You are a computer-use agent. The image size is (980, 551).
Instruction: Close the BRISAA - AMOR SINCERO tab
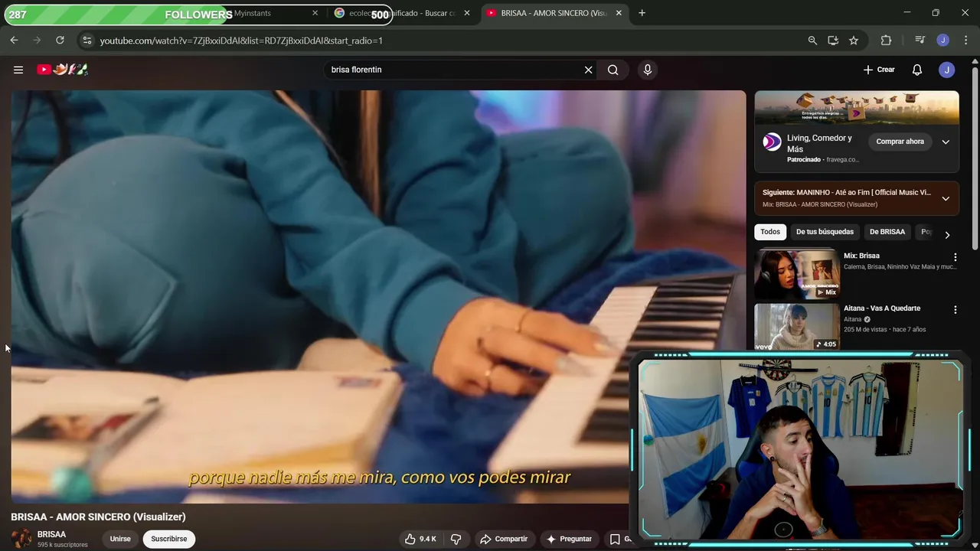[x=619, y=13]
